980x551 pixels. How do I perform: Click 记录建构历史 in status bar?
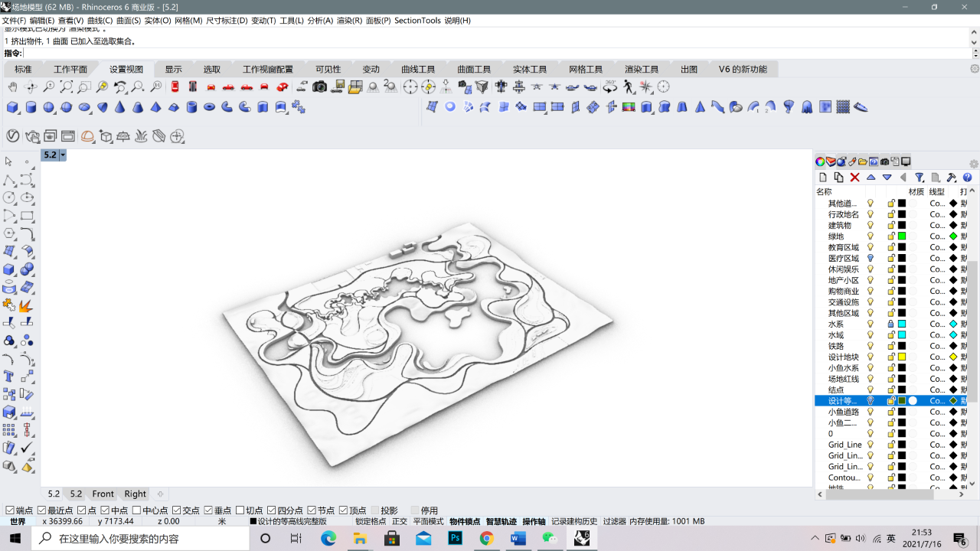575,521
